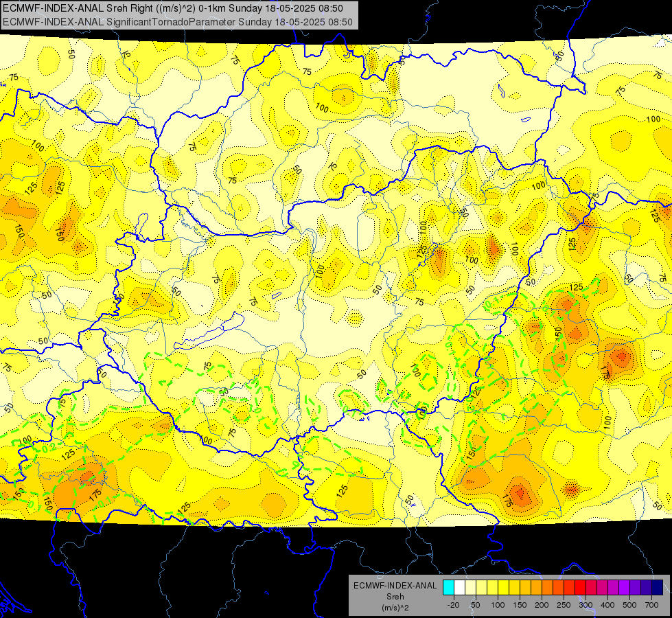672x618 pixels.
Task: Click the '400' legend scale label
Action: (607, 605)
